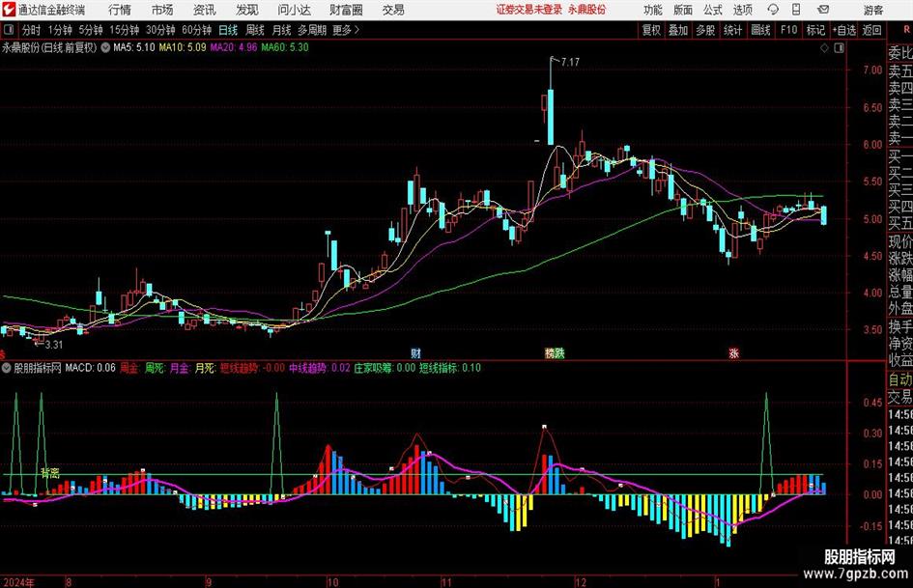This screenshot has height=588, width=913.
Task: Switch to 分时 chart view
Action: tap(32, 30)
